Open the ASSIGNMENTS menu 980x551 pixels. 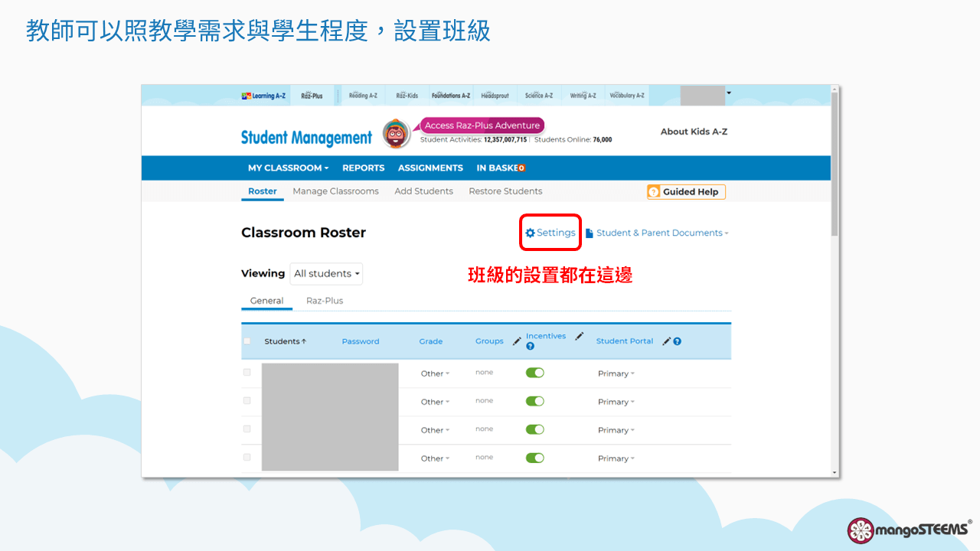pos(430,168)
